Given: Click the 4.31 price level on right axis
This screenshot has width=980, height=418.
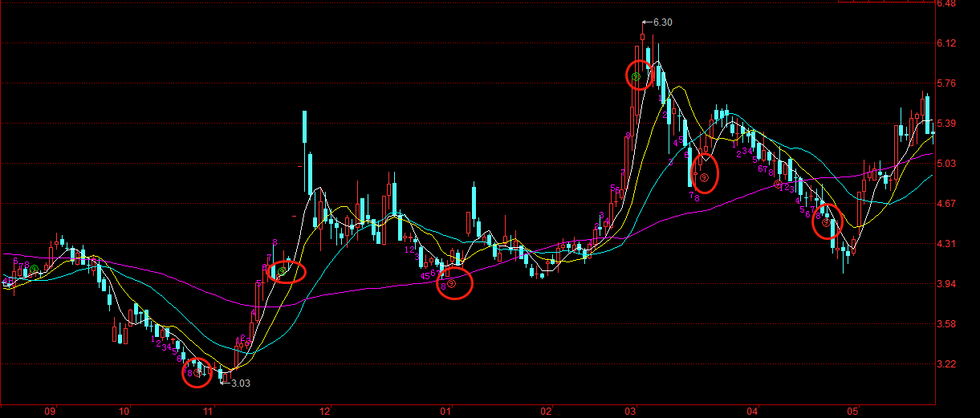Looking at the screenshot, I should click(x=945, y=244).
